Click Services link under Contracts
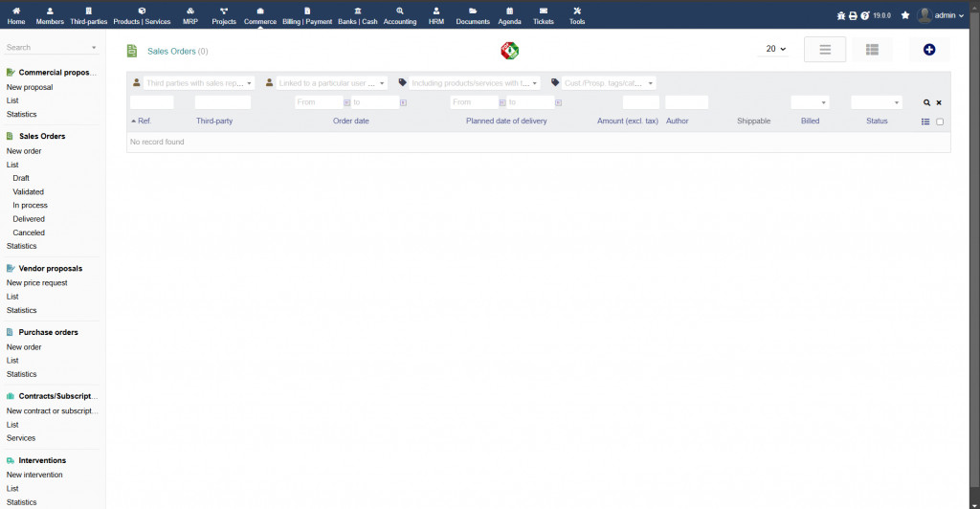The height and width of the screenshot is (509, 980). [21, 438]
